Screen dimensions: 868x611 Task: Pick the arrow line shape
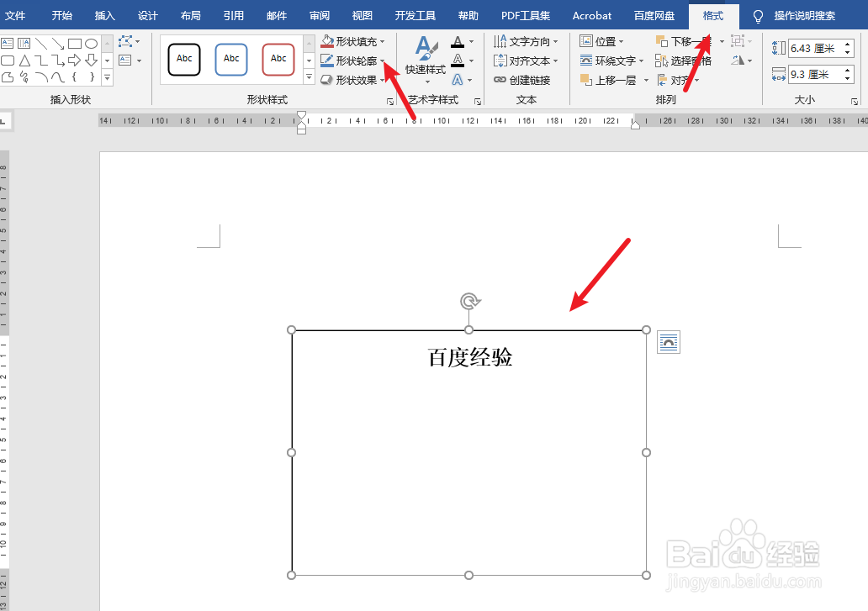point(57,43)
